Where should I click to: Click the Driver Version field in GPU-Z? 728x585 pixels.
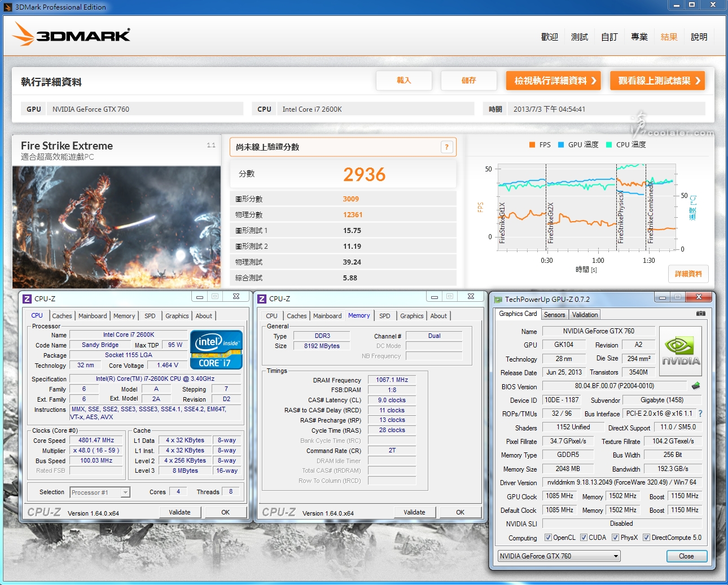[621, 482]
